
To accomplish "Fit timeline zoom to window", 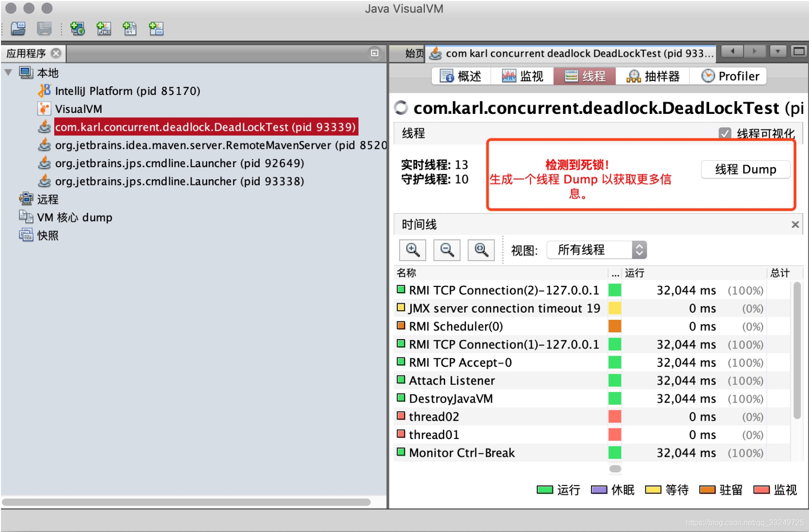I will 481,250.
